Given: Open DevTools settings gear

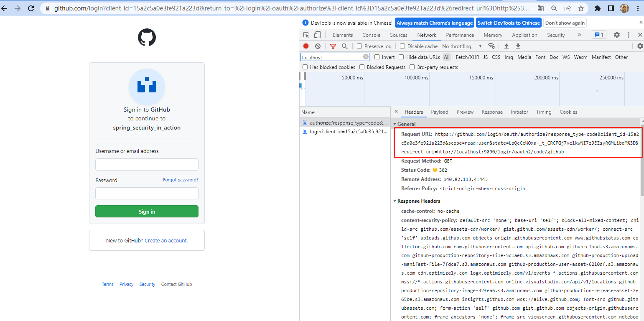Looking at the screenshot, I should pyautogui.click(x=617, y=35).
